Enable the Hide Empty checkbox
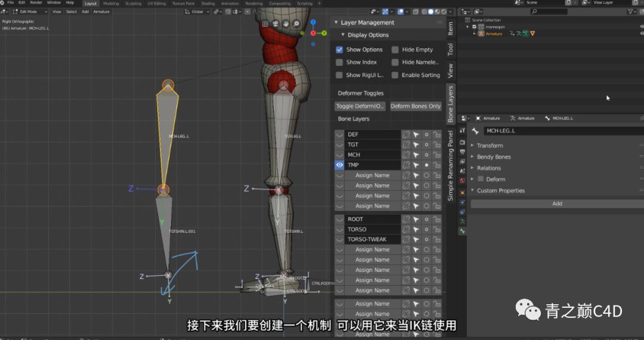 click(x=395, y=50)
